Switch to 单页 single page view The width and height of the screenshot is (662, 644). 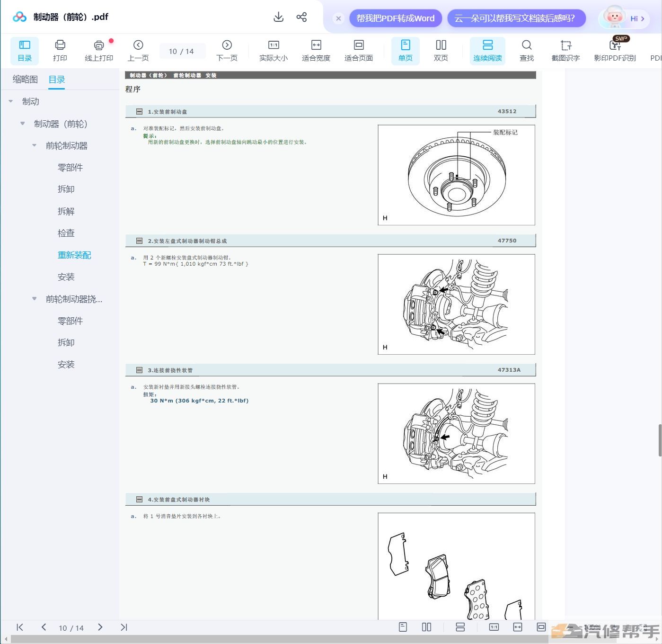[406, 51]
